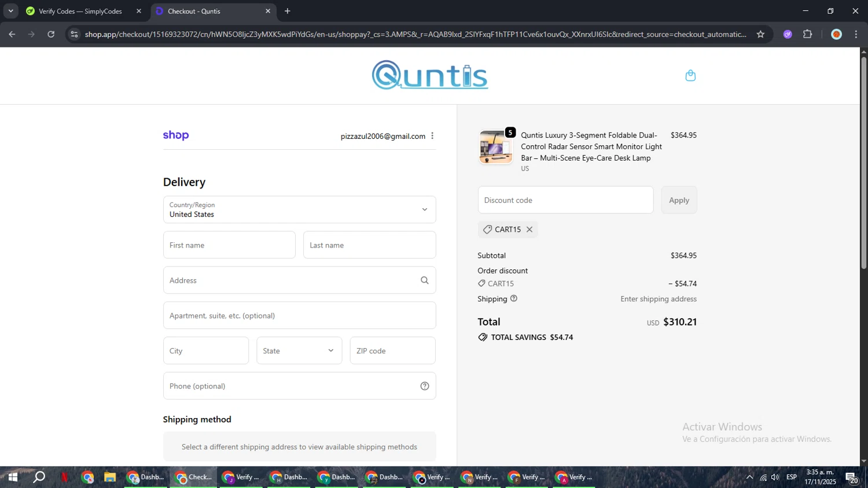Click the product title Quntis Luxury lamp
This screenshot has width=868, height=488.
click(591, 146)
